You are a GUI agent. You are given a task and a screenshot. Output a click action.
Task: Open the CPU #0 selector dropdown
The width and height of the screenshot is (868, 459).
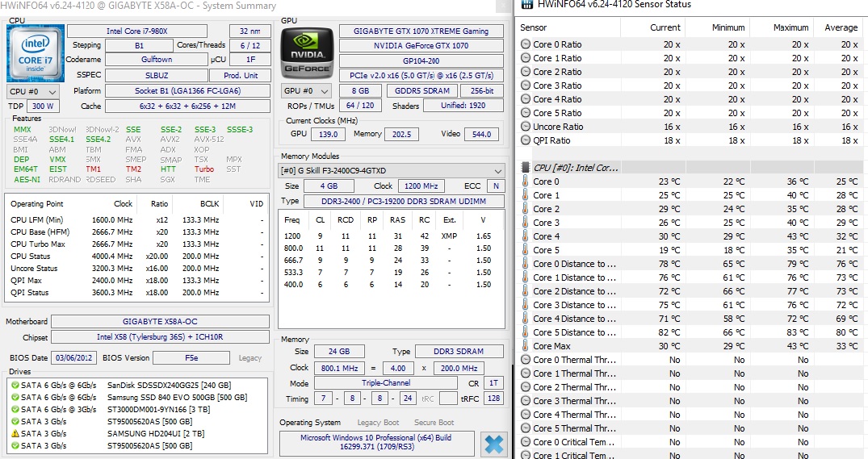tap(33, 91)
